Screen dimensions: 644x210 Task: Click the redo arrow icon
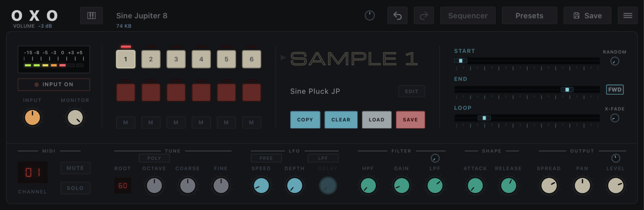click(424, 15)
